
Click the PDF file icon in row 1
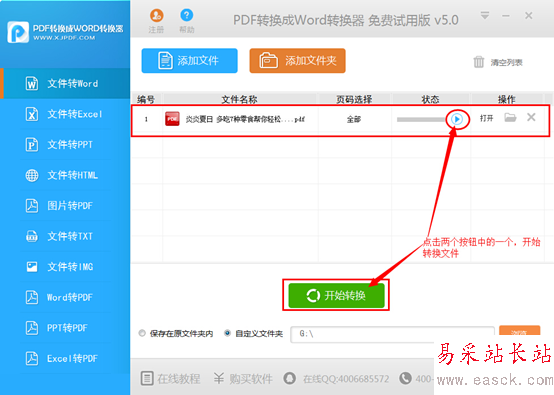click(172, 119)
